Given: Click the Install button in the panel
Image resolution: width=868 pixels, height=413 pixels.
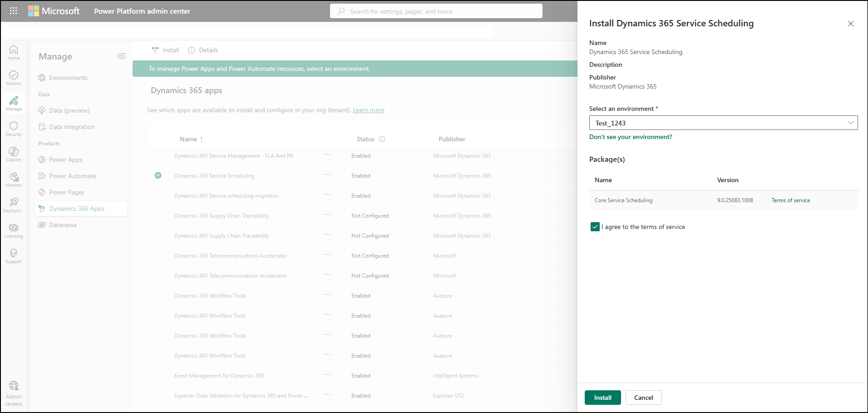Looking at the screenshot, I should click(x=602, y=397).
